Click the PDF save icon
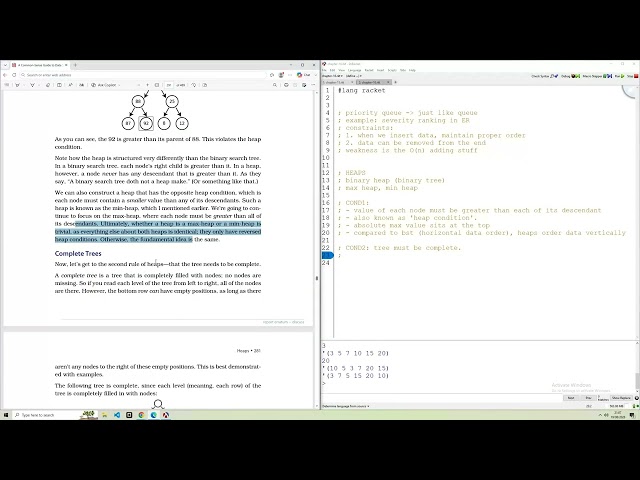Screen dimensions: 640x480 (295, 85)
